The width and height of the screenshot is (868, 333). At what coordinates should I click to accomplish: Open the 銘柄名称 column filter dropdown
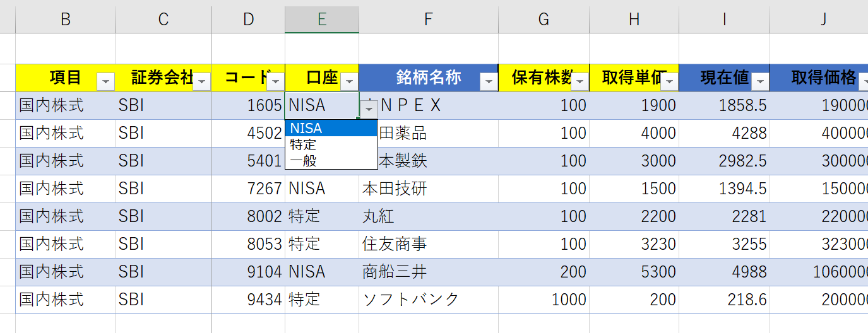click(489, 81)
